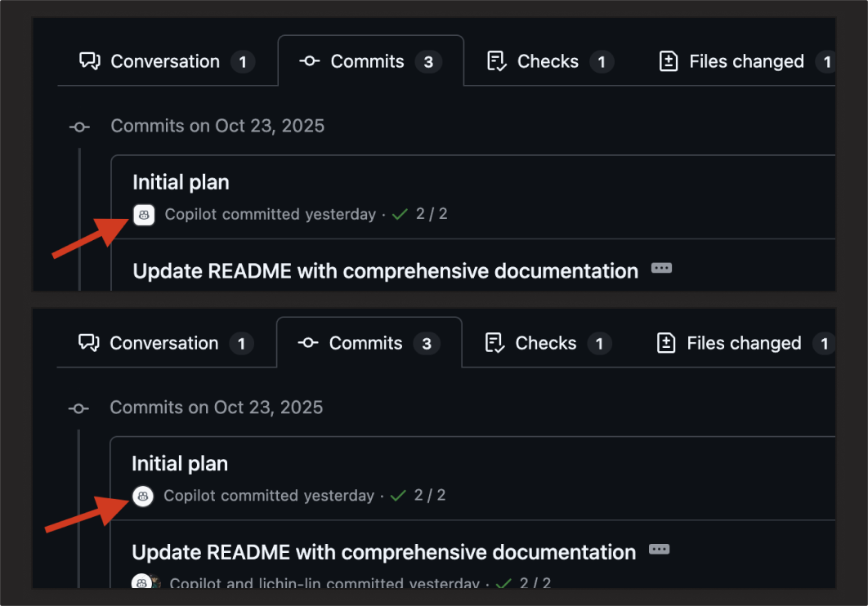The image size is (868, 606).
Task: Click Copilot round avatar in bottom panel
Action: pyautogui.click(x=143, y=496)
